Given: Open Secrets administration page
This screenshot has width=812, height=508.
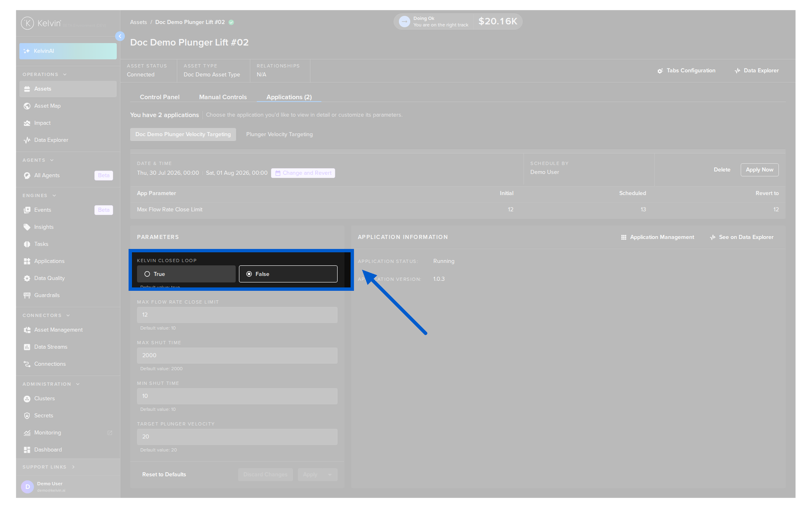Looking at the screenshot, I should pyautogui.click(x=68, y=416).
